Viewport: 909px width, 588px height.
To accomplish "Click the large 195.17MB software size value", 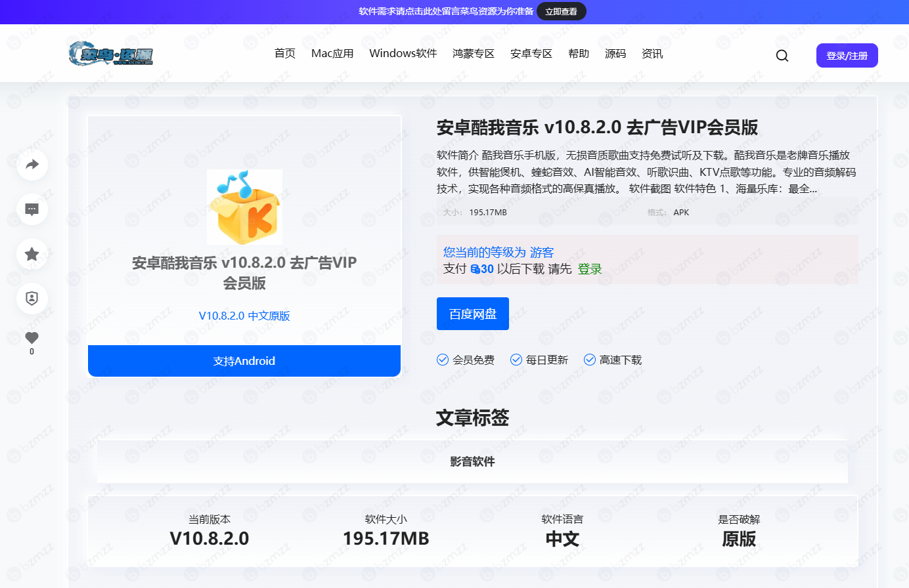I will tap(386, 539).
